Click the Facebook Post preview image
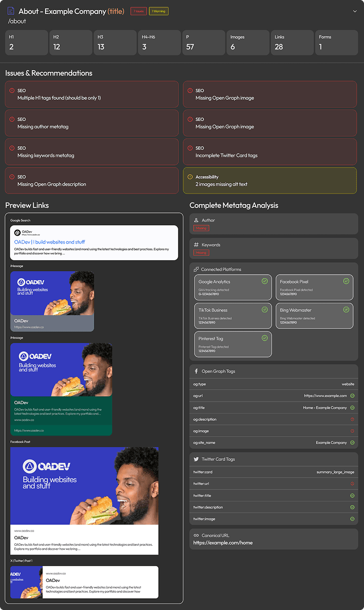The height and width of the screenshot is (610, 364). [x=84, y=486]
